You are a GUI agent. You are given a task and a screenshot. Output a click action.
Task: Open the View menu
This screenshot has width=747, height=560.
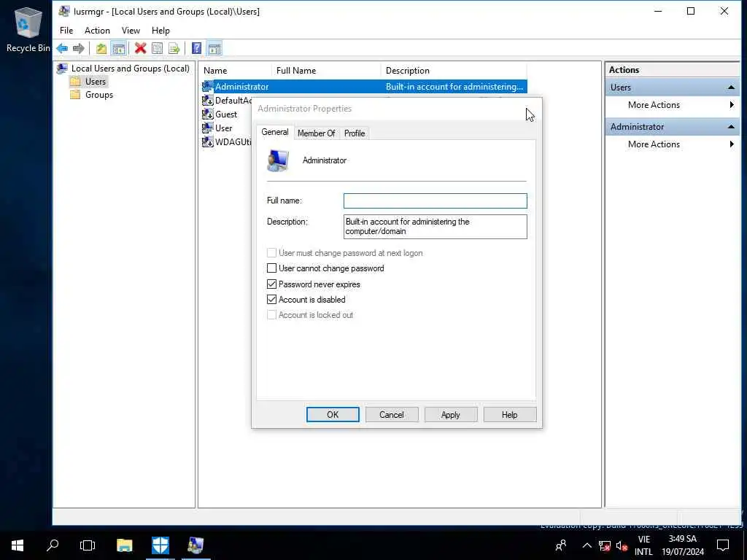coord(131,31)
